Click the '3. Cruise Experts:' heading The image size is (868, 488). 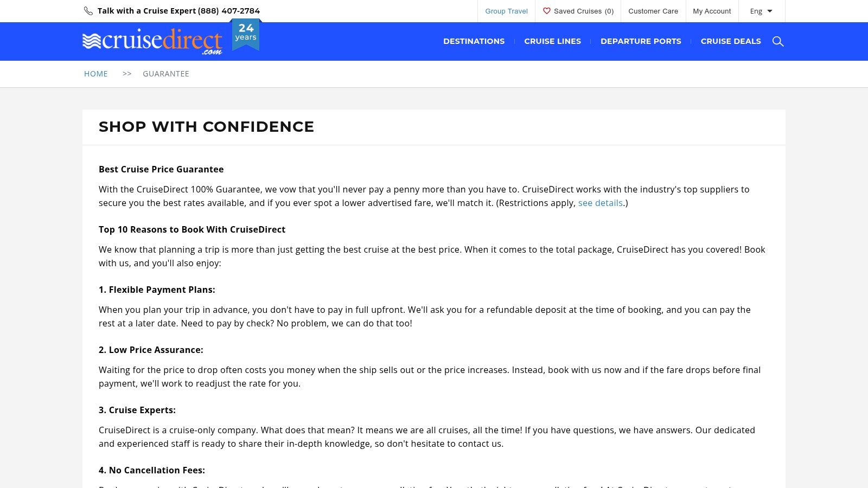pos(137,410)
